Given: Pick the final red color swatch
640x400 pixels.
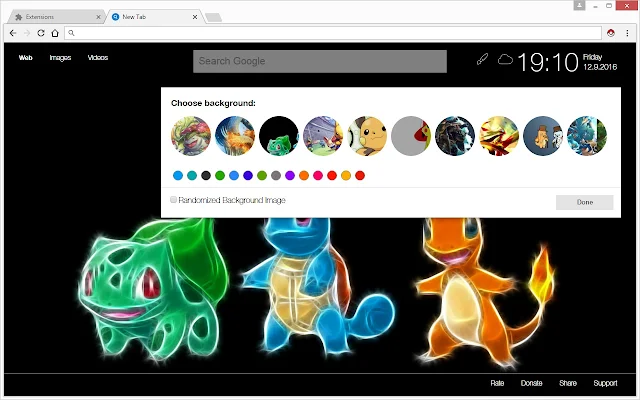Looking at the screenshot, I should pyautogui.click(x=360, y=176).
